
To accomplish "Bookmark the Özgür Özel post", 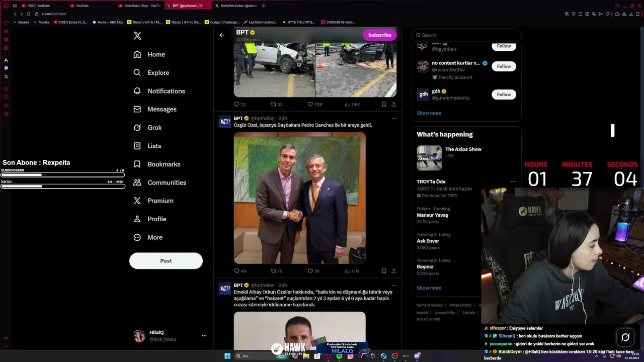I will coord(384,271).
